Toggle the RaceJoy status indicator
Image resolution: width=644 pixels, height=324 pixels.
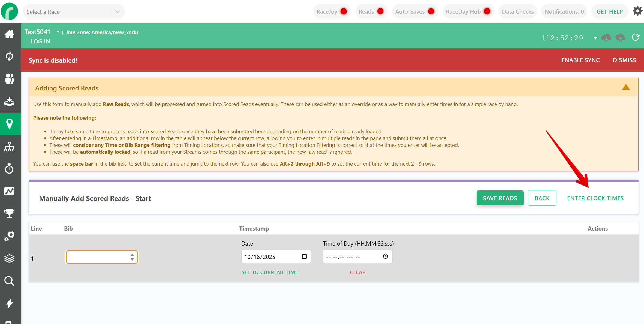[x=332, y=11]
